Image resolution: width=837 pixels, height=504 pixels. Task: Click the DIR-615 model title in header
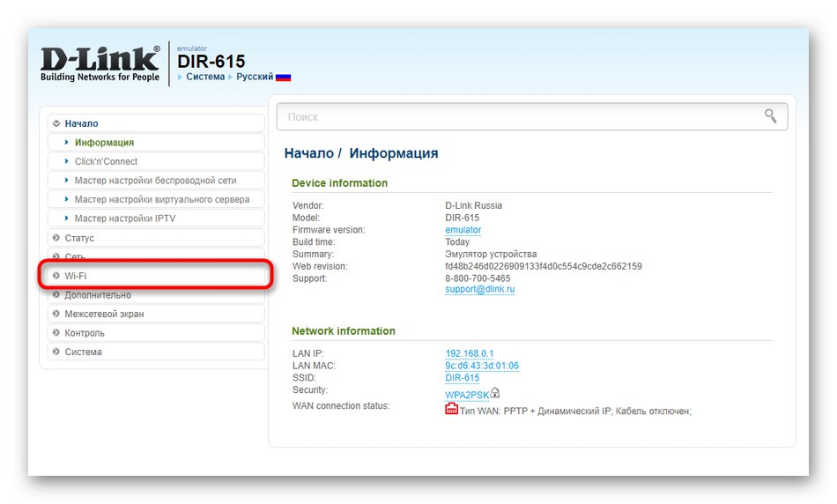[211, 62]
